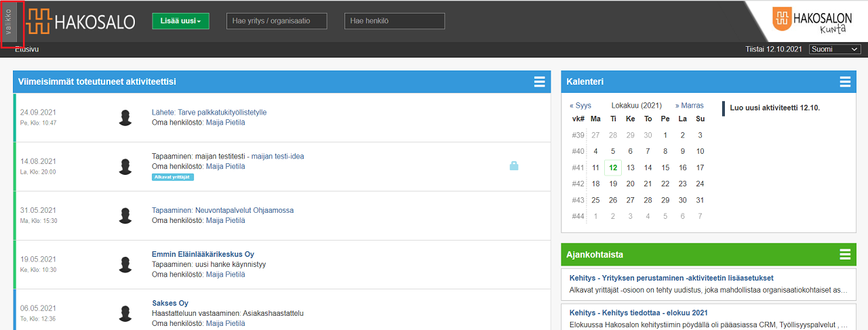The image size is (868, 330).
Task: Select today, day 12, in the calendar
Action: [613, 167]
